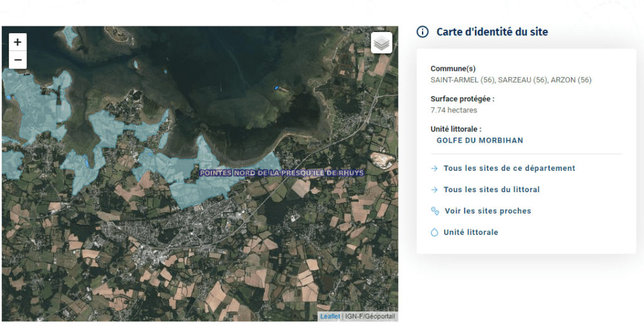Click the 7.74 hectares value

454,110
